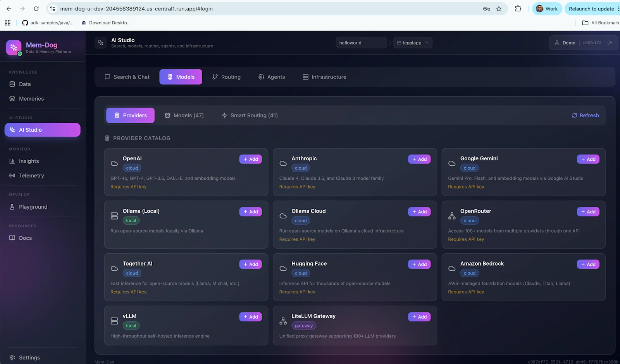This screenshot has height=364, width=620.
Task: Click the Provider Catalog heading icon
Action: coord(107,138)
